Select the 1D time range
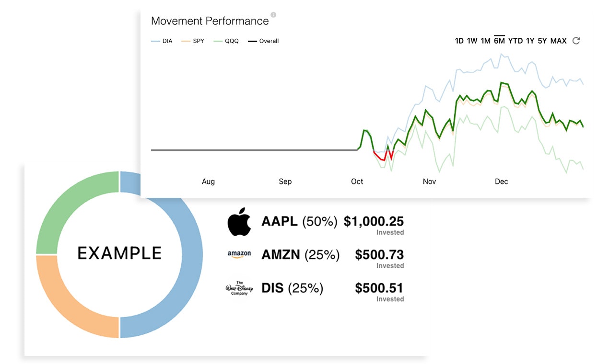Viewport: 609px width, 364px height. coord(459,41)
